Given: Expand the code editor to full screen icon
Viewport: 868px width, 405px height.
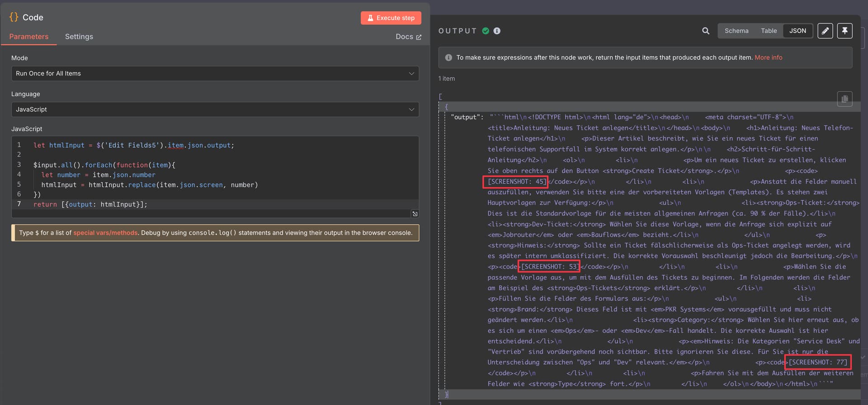Looking at the screenshot, I should point(415,214).
